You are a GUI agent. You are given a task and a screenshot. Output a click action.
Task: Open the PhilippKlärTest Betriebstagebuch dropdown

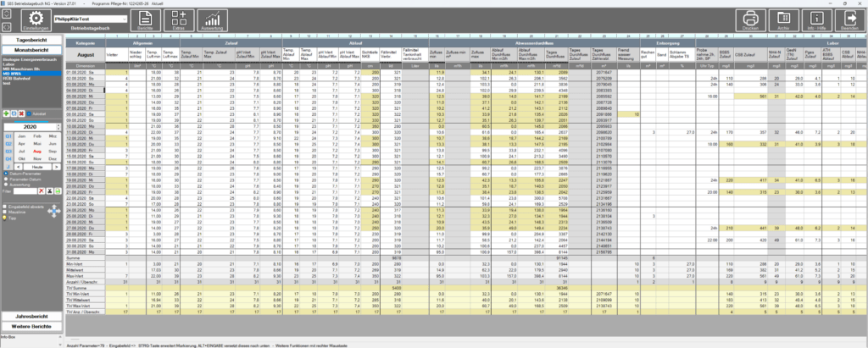coord(90,19)
